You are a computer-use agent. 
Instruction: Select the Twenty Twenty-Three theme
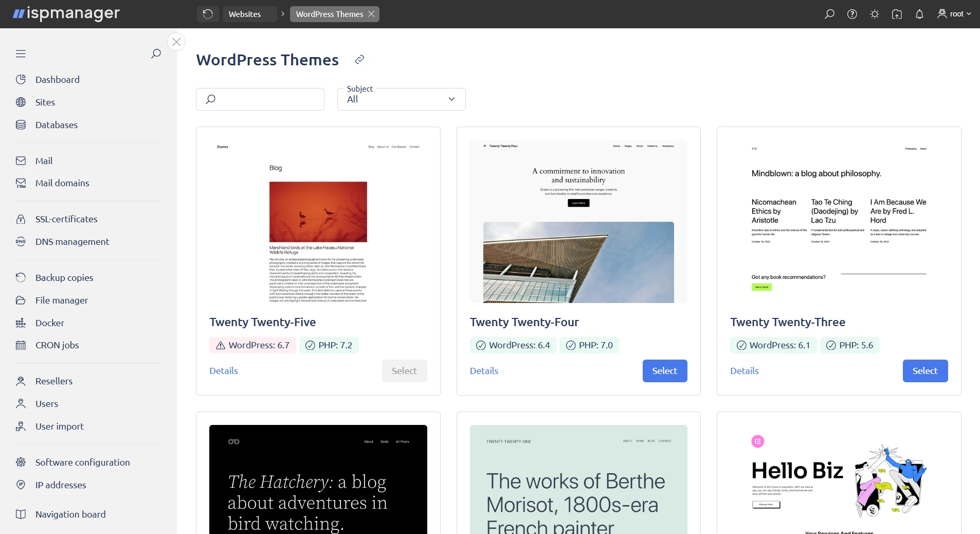[925, 371]
